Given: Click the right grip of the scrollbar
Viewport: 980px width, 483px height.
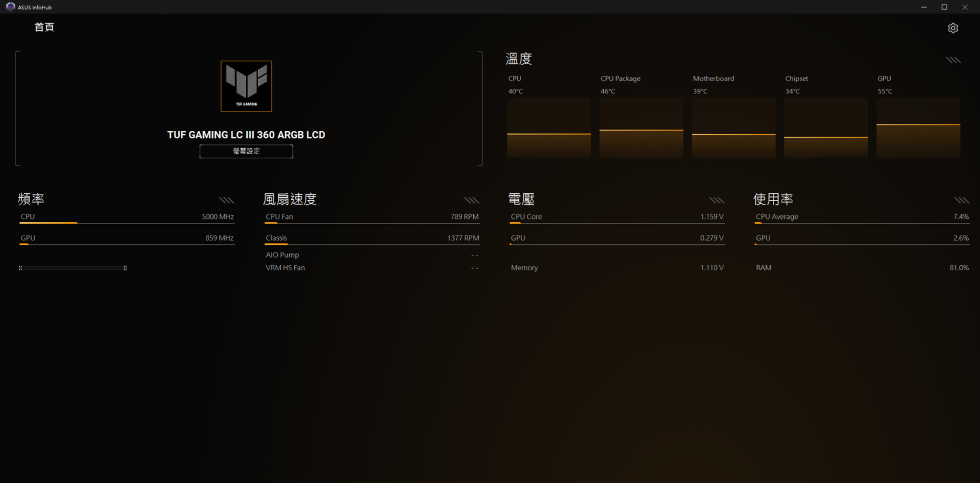Looking at the screenshot, I should coord(125,268).
